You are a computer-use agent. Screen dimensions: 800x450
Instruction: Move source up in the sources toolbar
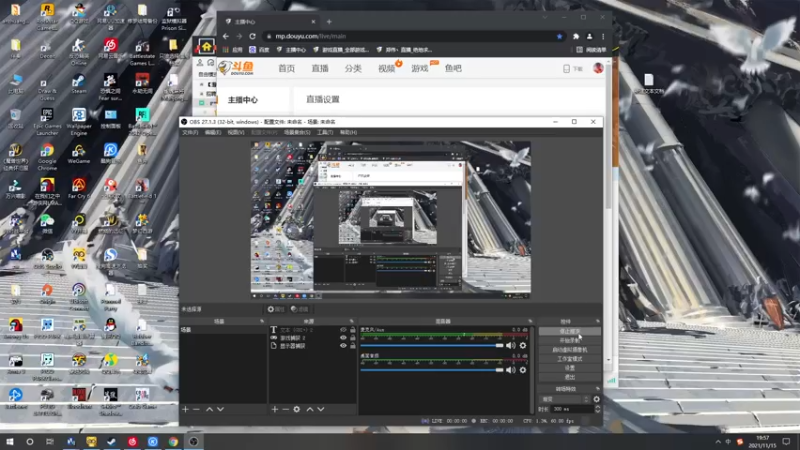tap(310, 409)
